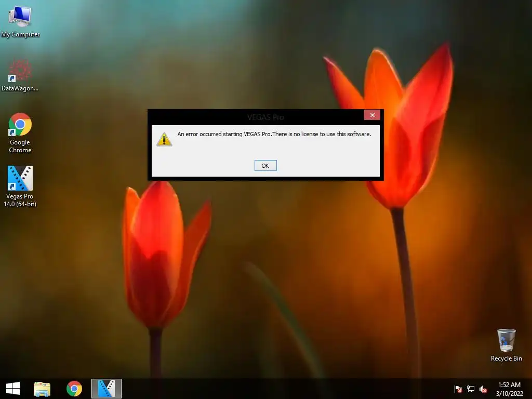Select the Google Chrome desktop shortcut
Screen dimensions: 532x399
(x=20, y=133)
